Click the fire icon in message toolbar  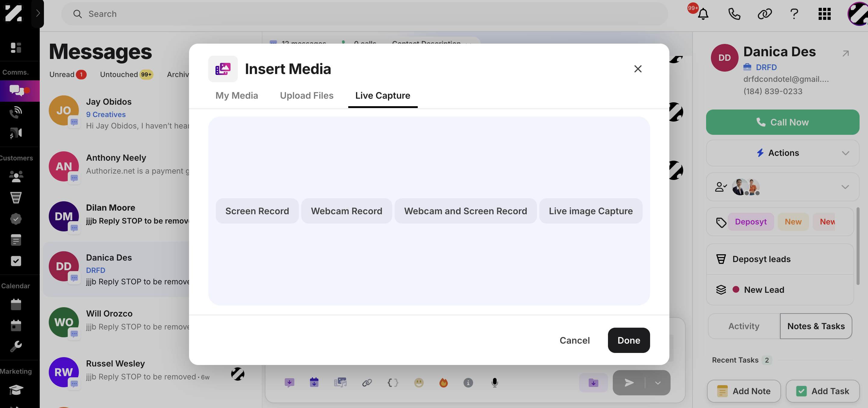pyautogui.click(x=443, y=383)
